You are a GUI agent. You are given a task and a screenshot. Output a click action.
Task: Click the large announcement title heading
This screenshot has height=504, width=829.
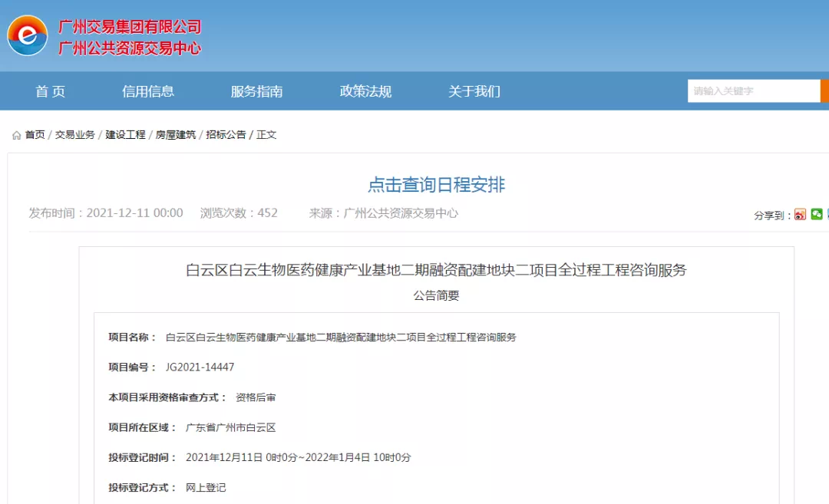tap(436, 270)
